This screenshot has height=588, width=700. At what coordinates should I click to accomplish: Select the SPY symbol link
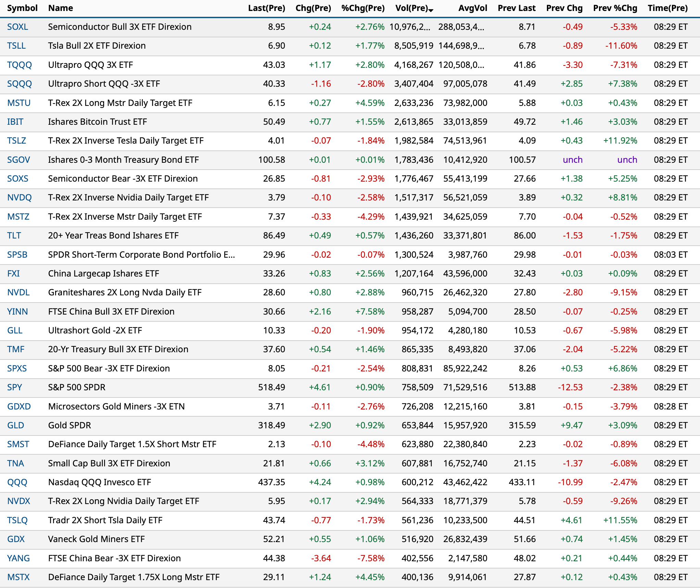[x=15, y=387]
